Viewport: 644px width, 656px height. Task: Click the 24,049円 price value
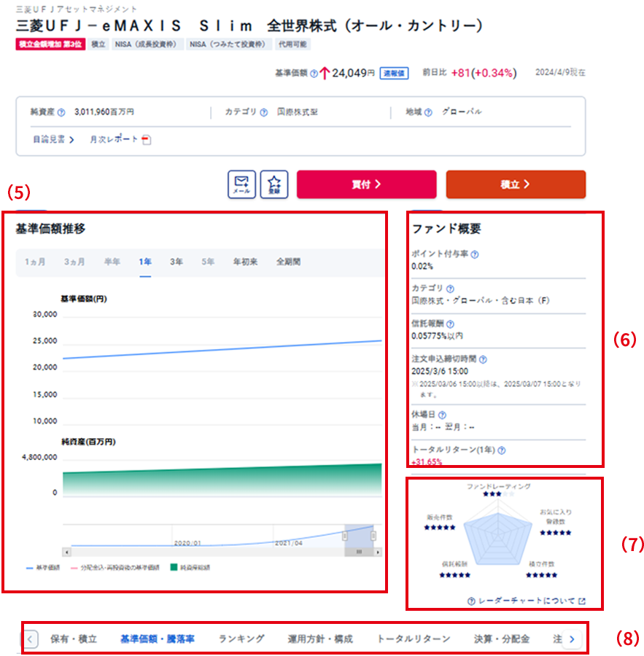point(353,73)
